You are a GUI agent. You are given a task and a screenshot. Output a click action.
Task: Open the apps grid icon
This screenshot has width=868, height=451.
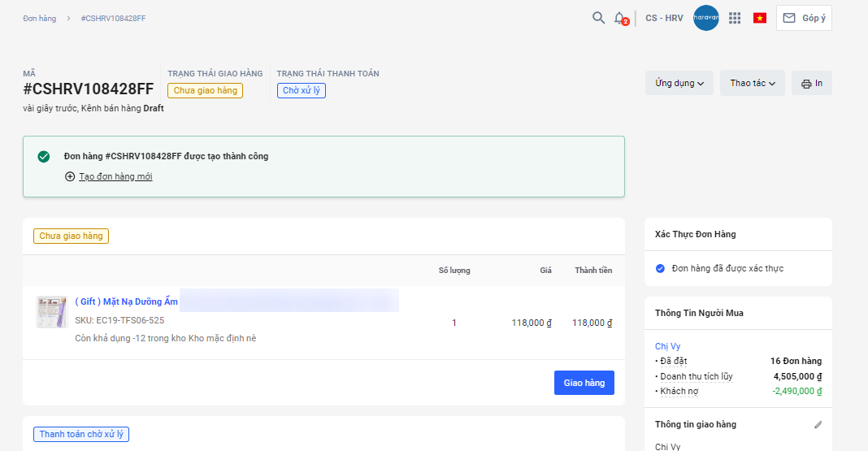click(735, 18)
